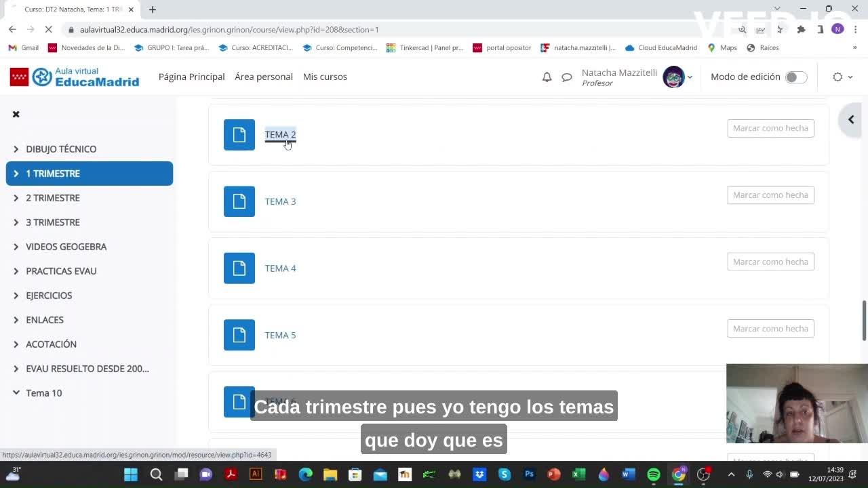Open Área personal
This screenshot has width=868, height=488.
[x=264, y=77]
